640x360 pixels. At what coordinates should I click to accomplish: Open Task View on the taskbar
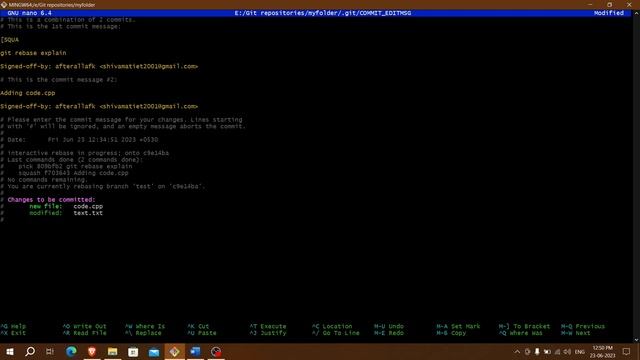click(x=50, y=351)
